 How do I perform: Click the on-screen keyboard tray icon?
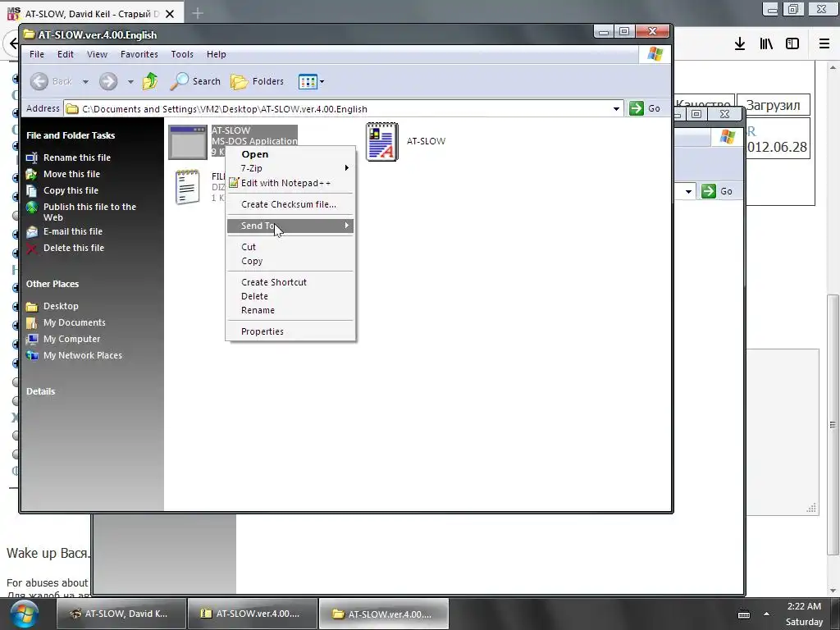point(744,614)
